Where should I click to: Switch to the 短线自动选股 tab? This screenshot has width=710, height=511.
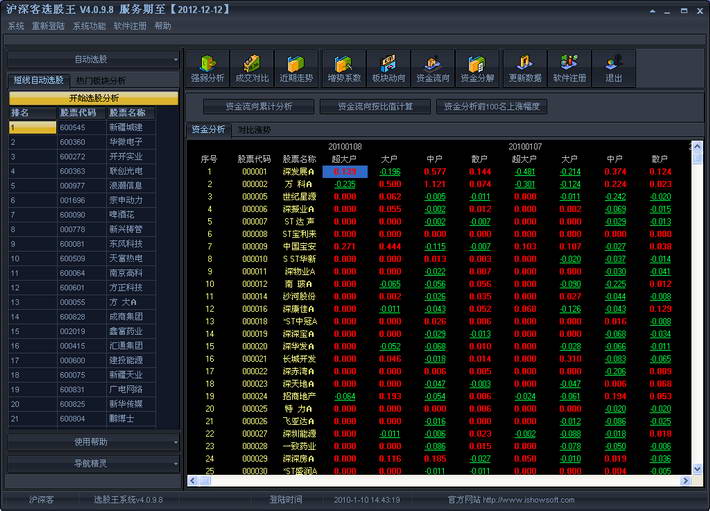39,81
